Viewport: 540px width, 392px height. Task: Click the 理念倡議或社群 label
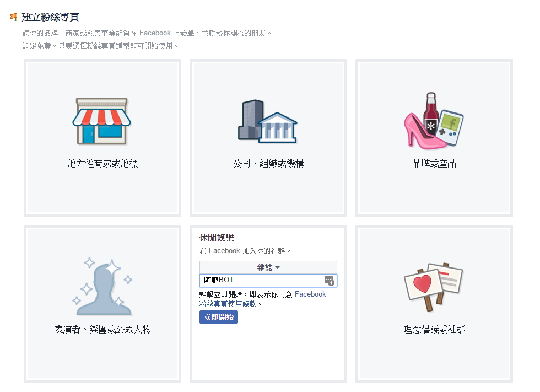(434, 329)
